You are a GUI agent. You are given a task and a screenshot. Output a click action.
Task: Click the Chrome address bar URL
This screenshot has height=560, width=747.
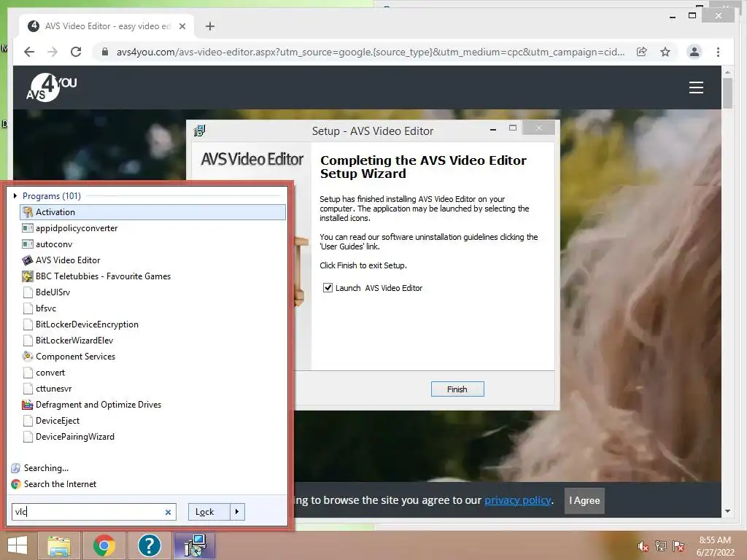point(370,52)
